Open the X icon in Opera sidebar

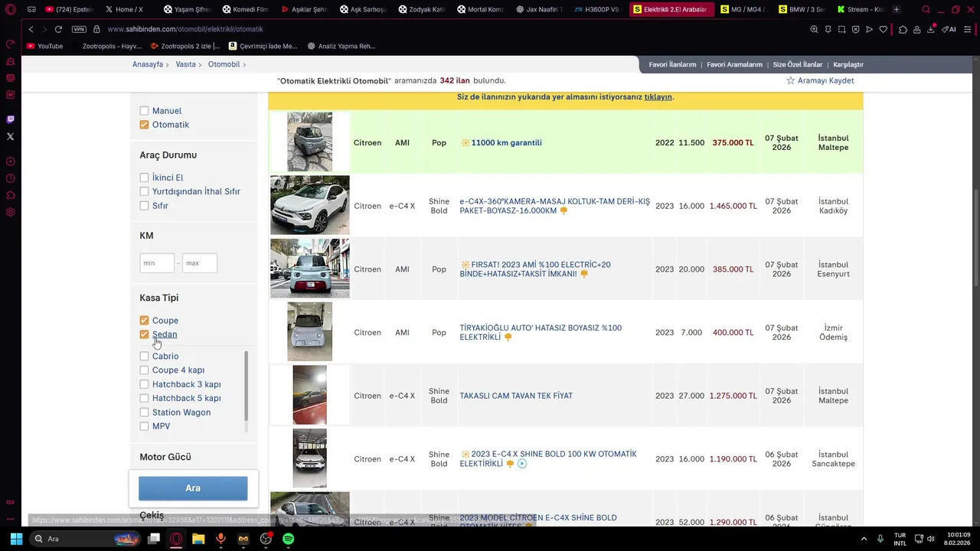[10, 136]
